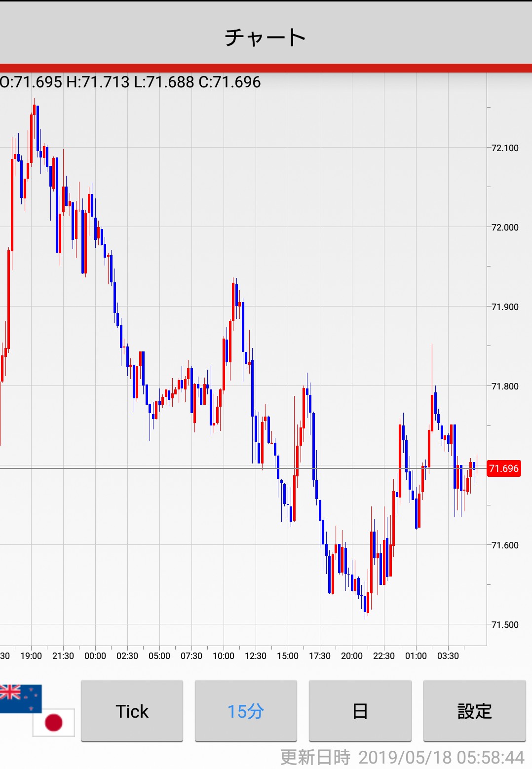This screenshot has height=769, width=532.
Task: Click the 19:00 time axis label
Action: [x=31, y=656]
